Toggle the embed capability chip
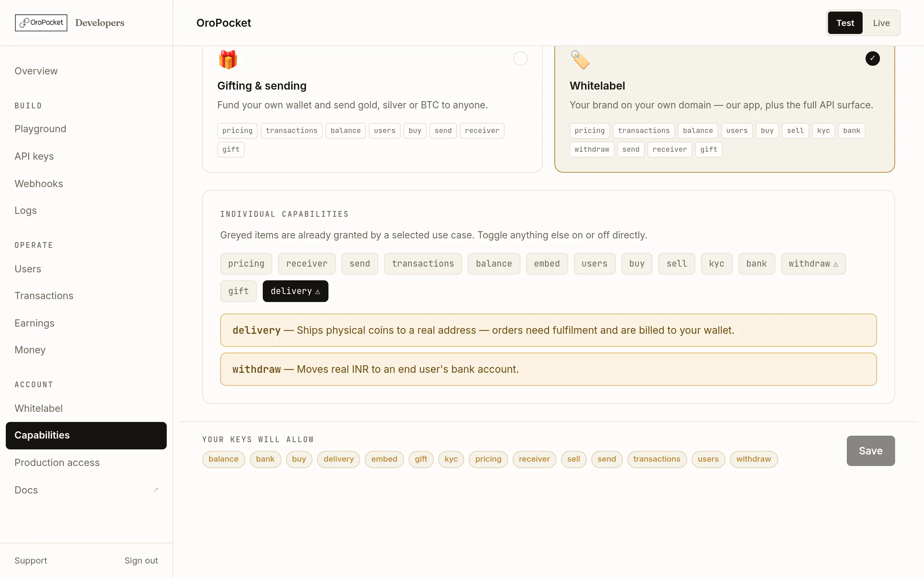The height and width of the screenshot is (578, 924). coord(547,264)
